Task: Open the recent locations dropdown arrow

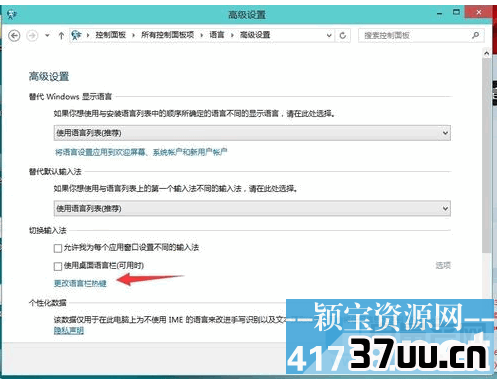Action: click(47, 35)
